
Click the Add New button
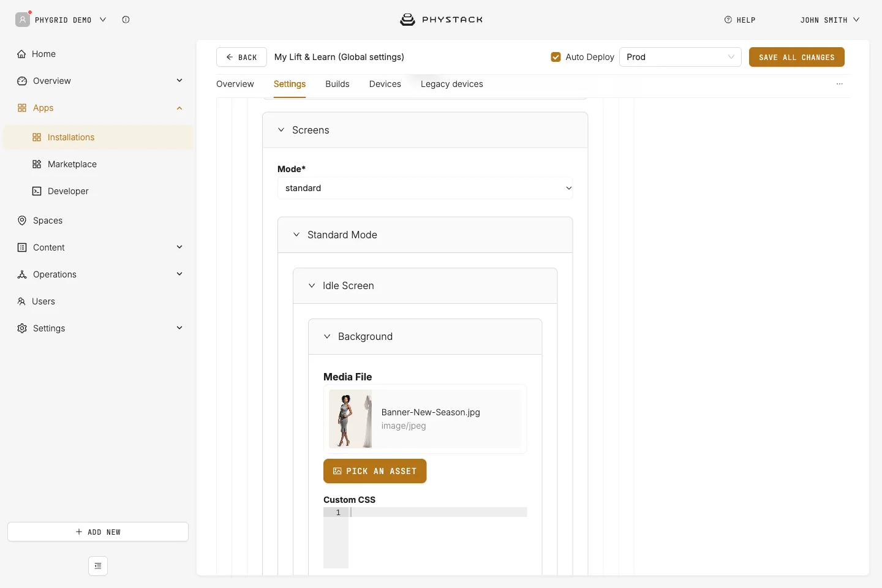98,532
